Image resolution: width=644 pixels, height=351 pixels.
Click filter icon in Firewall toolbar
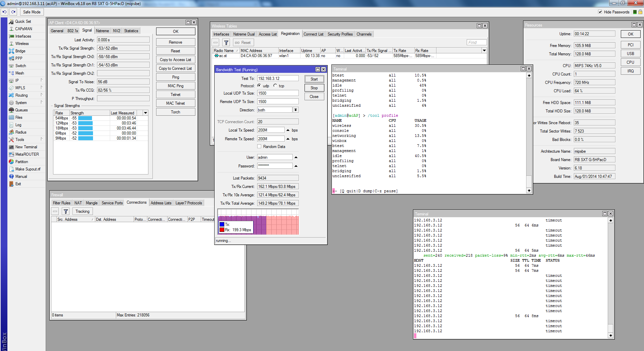(x=66, y=211)
